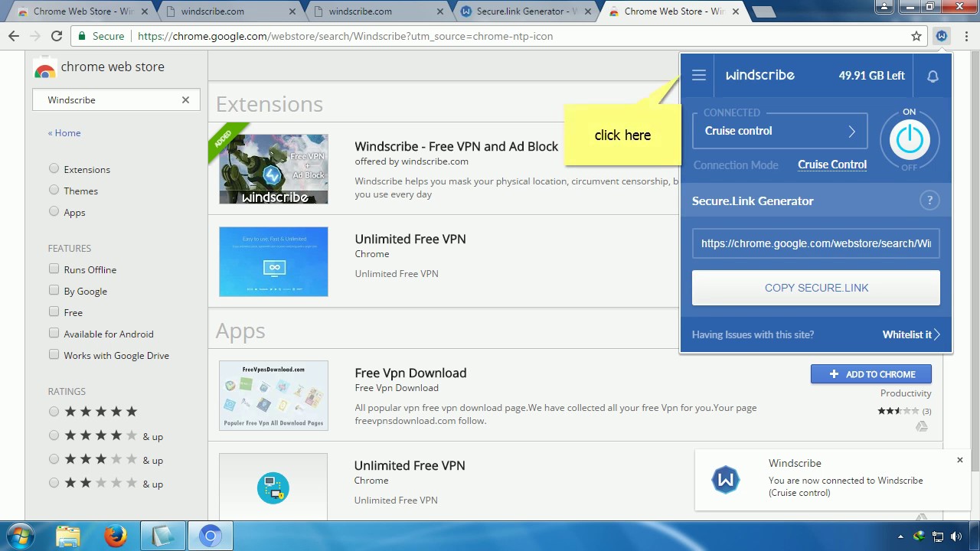Screen dimensions: 980x551
Task: Go back with browser back arrow
Action: pyautogui.click(x=14, y=36)
